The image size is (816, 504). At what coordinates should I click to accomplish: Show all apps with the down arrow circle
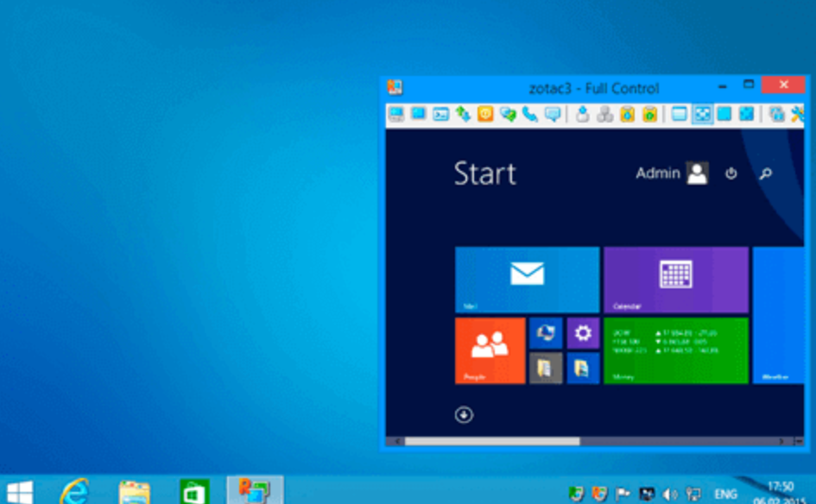coord(464,414)
